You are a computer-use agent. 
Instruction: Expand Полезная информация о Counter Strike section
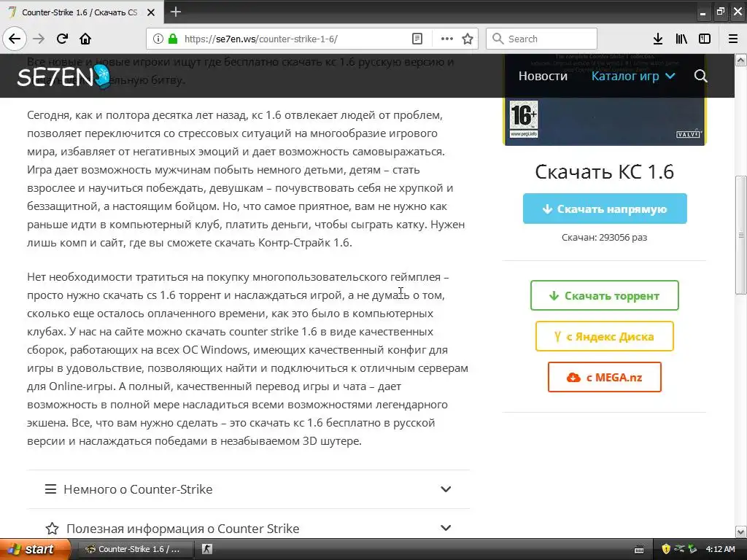(248, 528)
